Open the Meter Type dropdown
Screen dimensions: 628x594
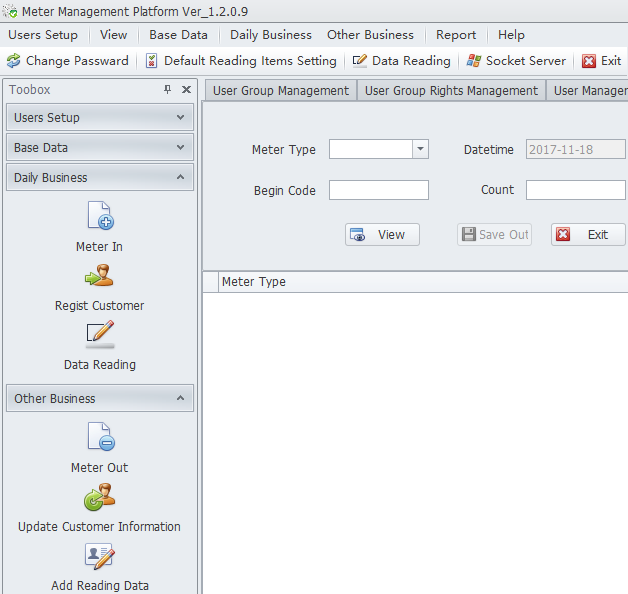click(x=420, y=149)
